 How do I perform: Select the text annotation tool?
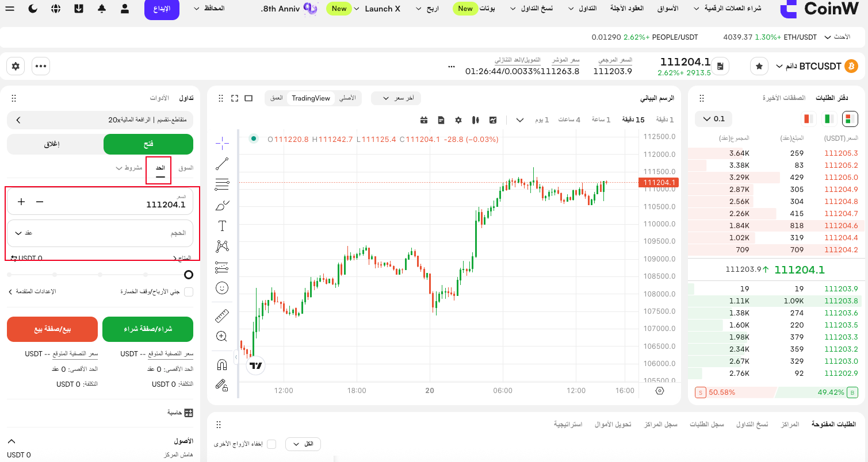(x=222, y=226)
